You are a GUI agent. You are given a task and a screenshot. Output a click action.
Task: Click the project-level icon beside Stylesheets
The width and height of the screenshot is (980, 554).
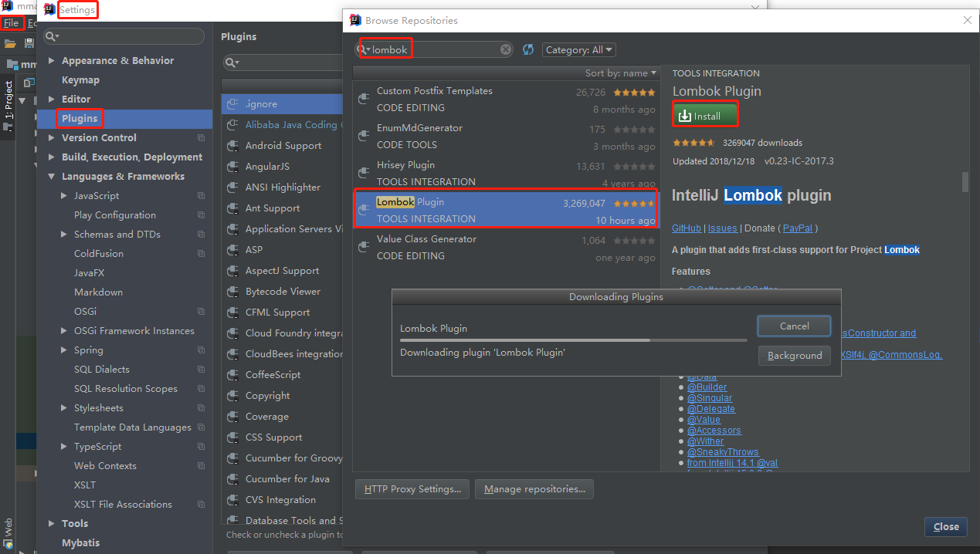coord(202,408)
